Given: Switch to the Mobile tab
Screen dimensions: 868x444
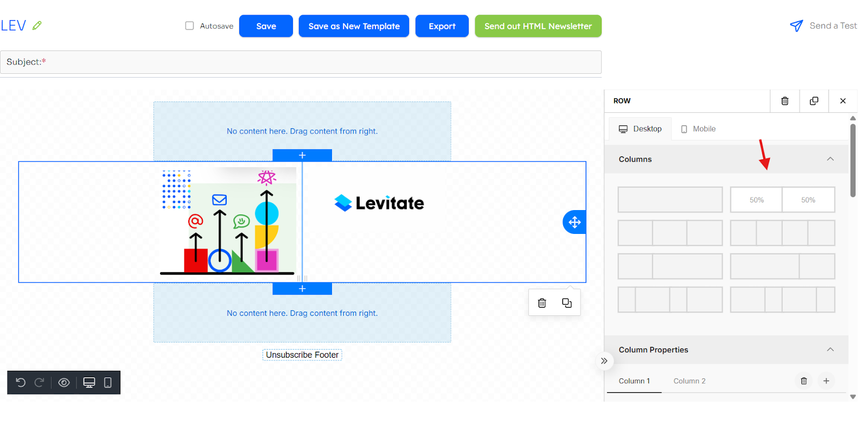Looking at the screenshot, I should tap(698, 129).
